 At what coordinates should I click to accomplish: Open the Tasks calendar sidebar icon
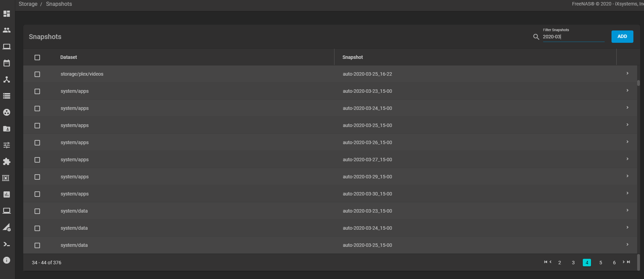pyautogui.click(x=6, y=63)
